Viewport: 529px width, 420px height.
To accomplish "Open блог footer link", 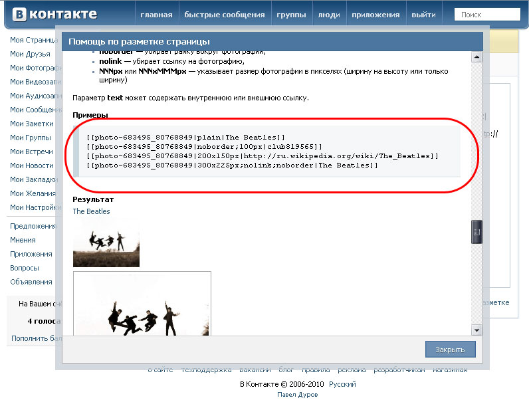I will (286, 370).
